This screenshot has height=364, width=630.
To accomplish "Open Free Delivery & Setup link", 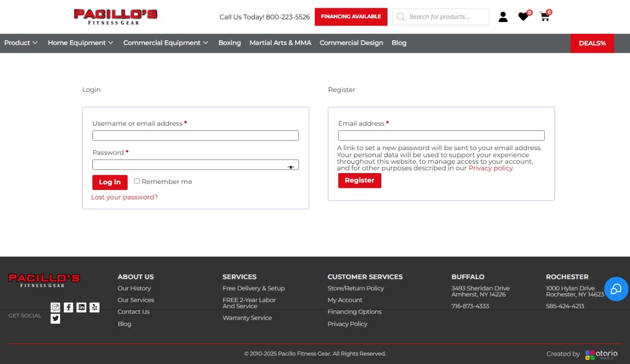I will click(x=254, y=288).
